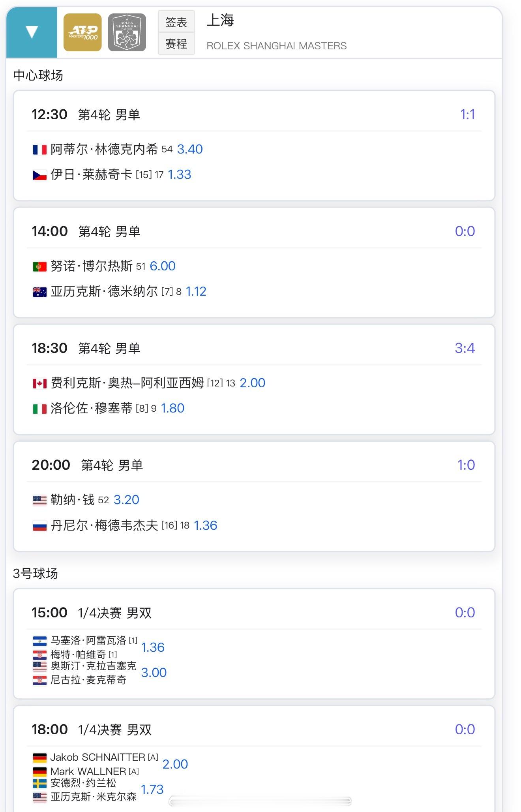The image size is (521, 812).
Task: Open player 丹尼尔·梅德韦杰夫's name
Action: (104, 525)
